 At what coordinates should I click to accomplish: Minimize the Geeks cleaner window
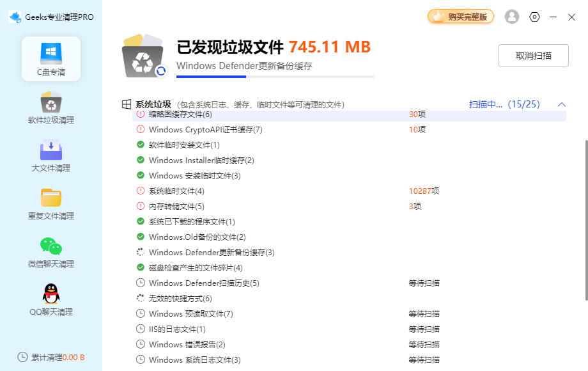(553, 17)
